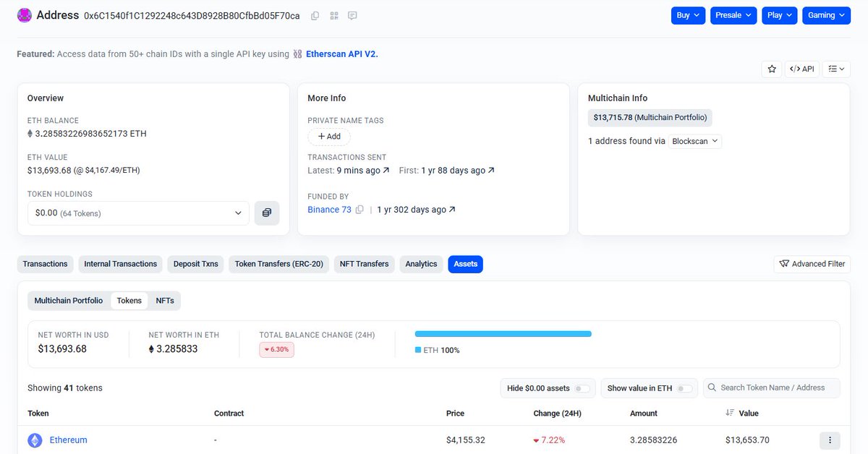
Task: Click the Price column header
Action: [456, 414]
